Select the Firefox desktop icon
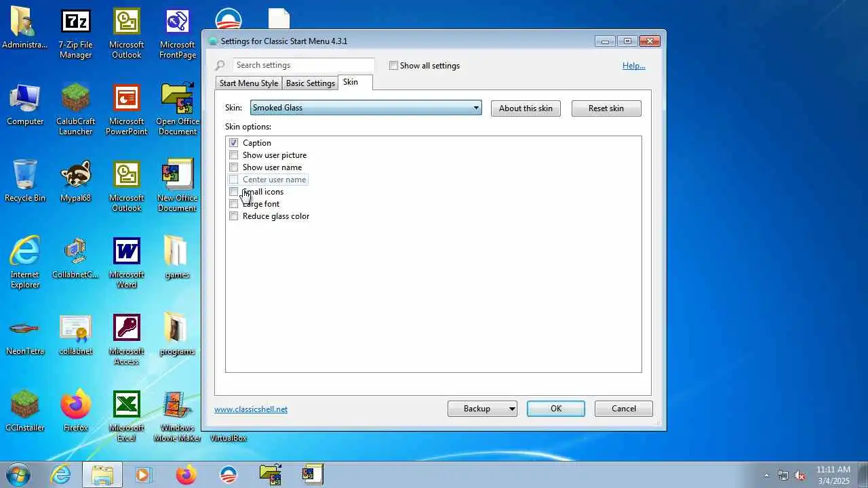868x488 pixels. (75, 411)
